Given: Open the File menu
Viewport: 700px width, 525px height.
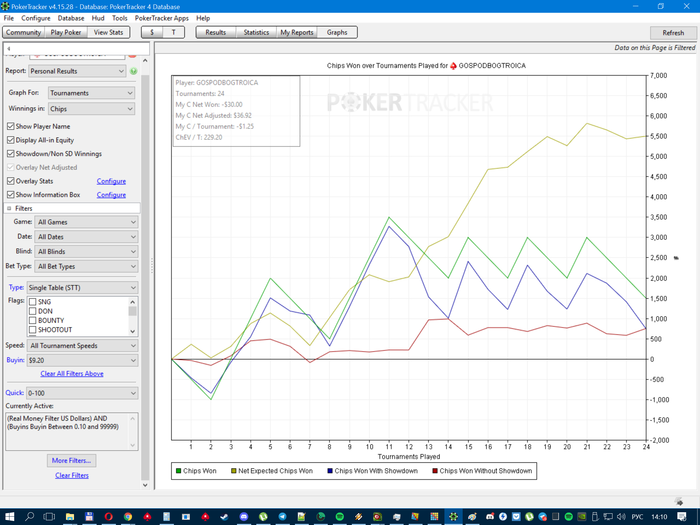Looking at the screenshot, I should click(8, 18).
